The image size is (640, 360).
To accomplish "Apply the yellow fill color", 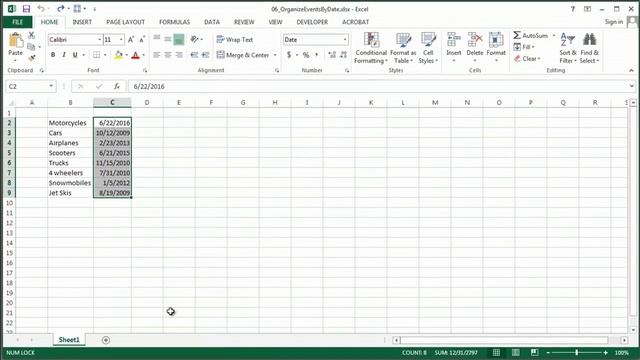I will pos(118,55).
